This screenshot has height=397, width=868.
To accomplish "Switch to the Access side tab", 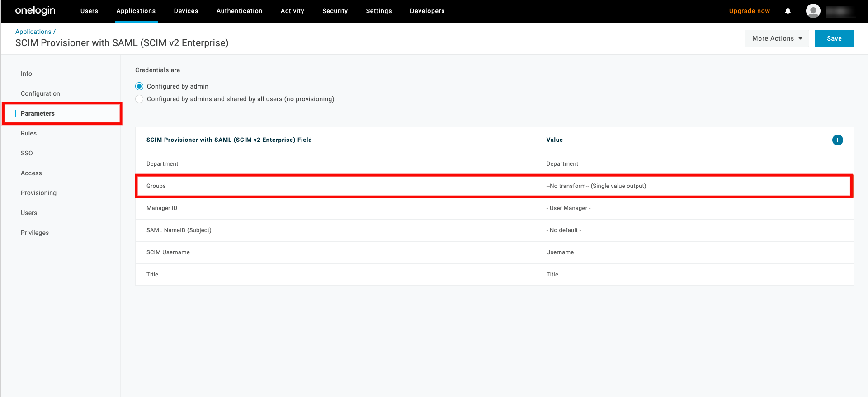I will [x=31, y=173].
